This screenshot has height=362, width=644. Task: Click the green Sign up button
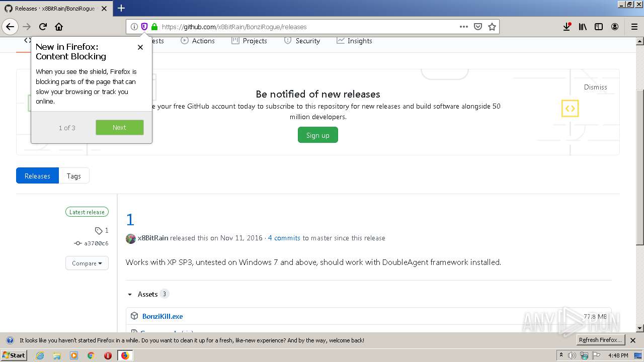coord(318,135)
